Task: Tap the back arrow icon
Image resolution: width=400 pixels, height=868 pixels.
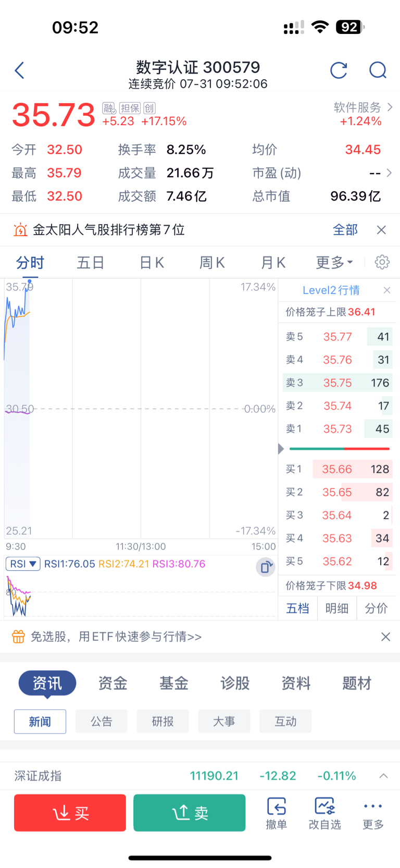Action: click(20, 70)
